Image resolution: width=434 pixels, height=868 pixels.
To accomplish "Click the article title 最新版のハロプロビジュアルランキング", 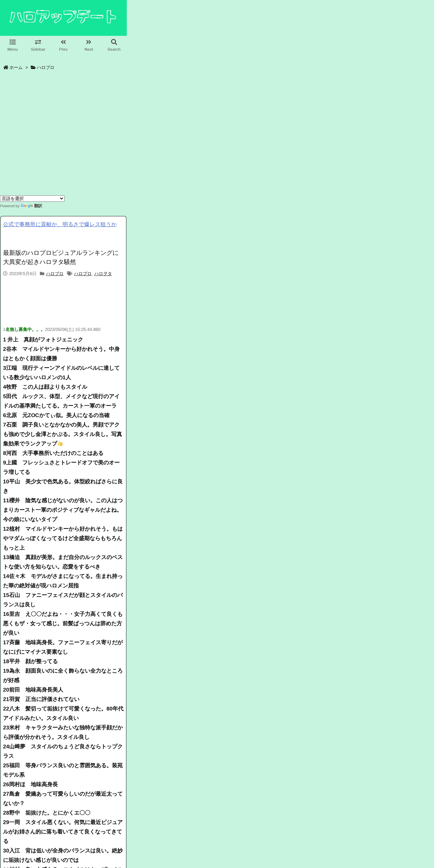I will click(x=61, y=257).
